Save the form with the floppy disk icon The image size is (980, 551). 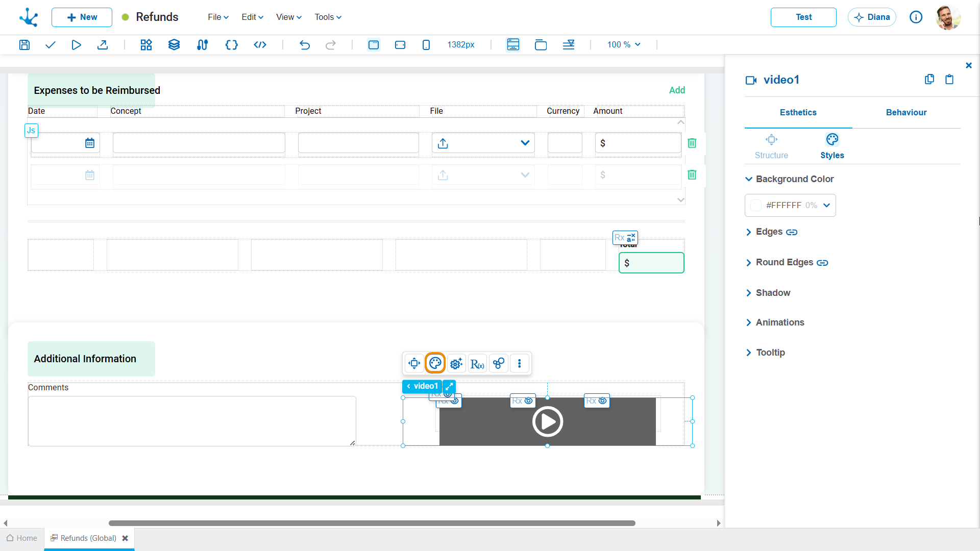pos(24,45)
